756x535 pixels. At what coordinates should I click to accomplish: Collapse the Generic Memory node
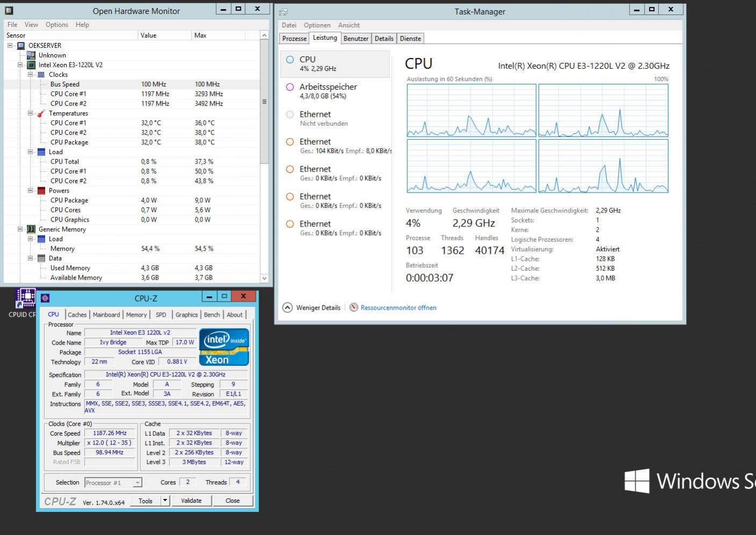[x=20, y=230]
